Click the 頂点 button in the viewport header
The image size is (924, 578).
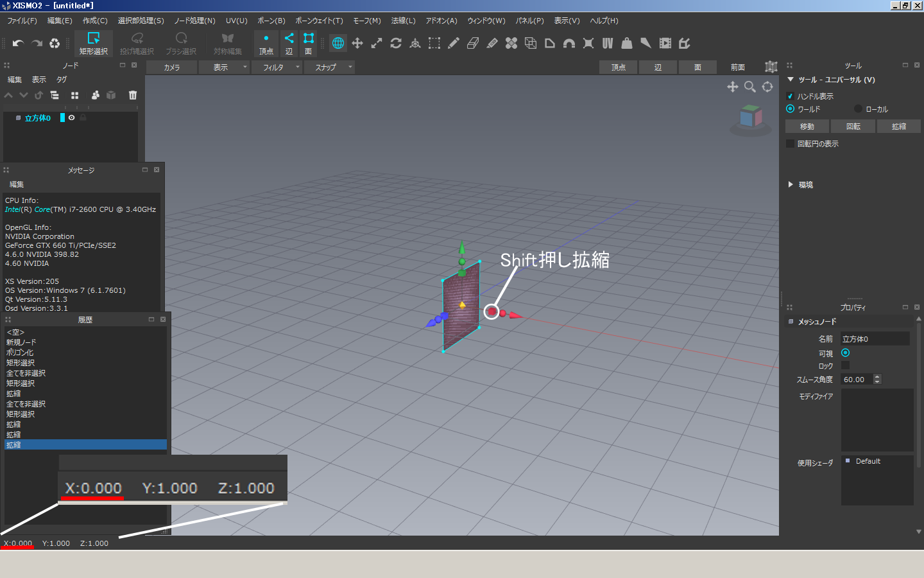[618, 67]
